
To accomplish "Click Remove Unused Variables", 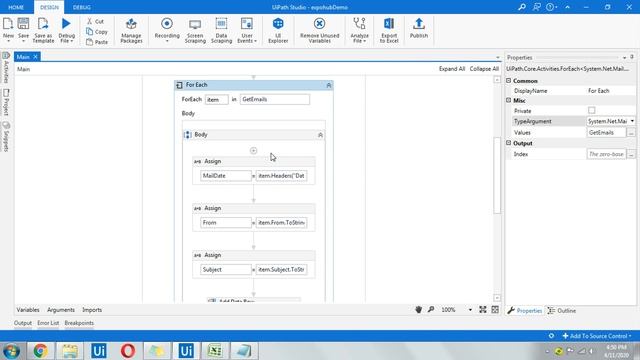I will 320,30.
